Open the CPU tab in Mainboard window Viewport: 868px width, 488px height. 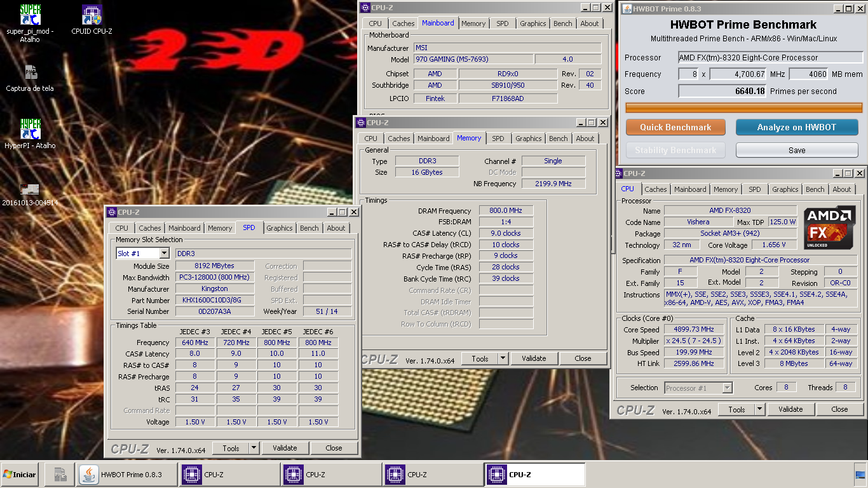point(376,24)
